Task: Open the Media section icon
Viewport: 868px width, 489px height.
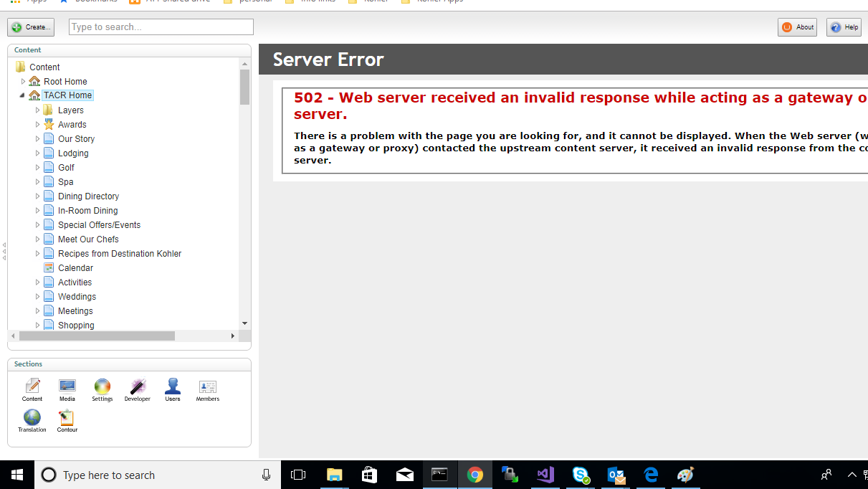Action: [x=67, y=386]
